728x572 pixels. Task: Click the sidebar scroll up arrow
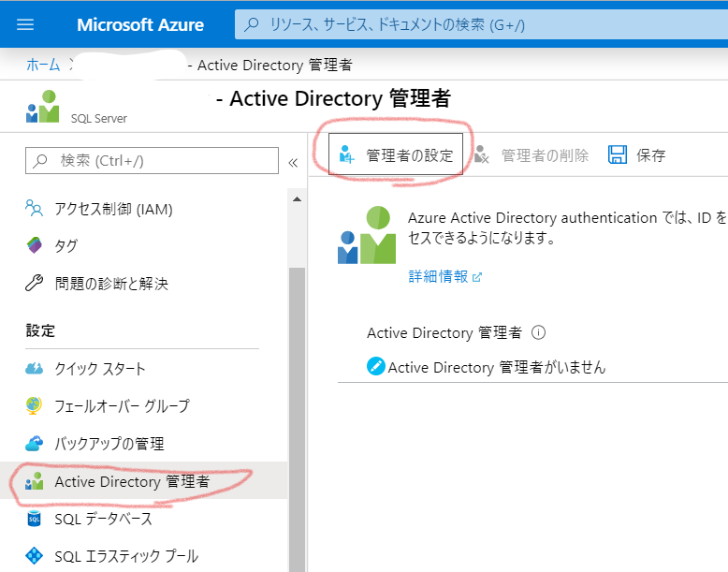click(298, 199)
